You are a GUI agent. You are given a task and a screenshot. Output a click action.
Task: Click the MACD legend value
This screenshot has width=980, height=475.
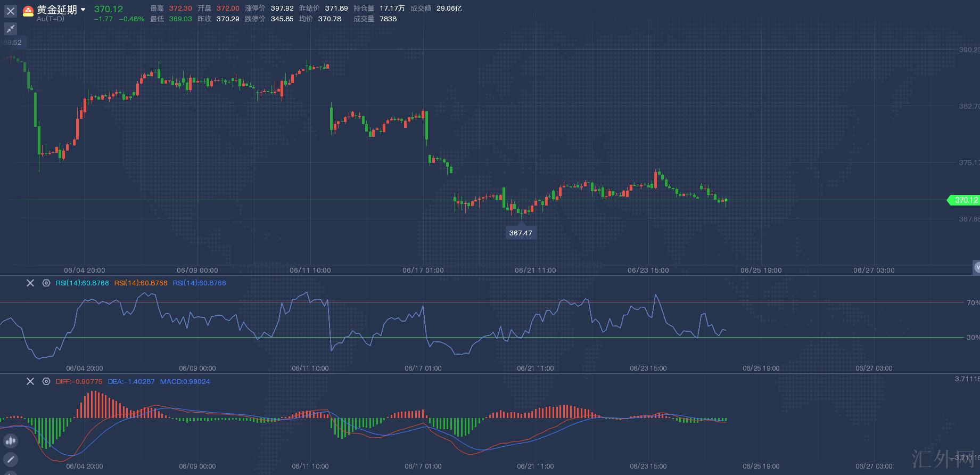pyautogui.click(x=185, y=382)
